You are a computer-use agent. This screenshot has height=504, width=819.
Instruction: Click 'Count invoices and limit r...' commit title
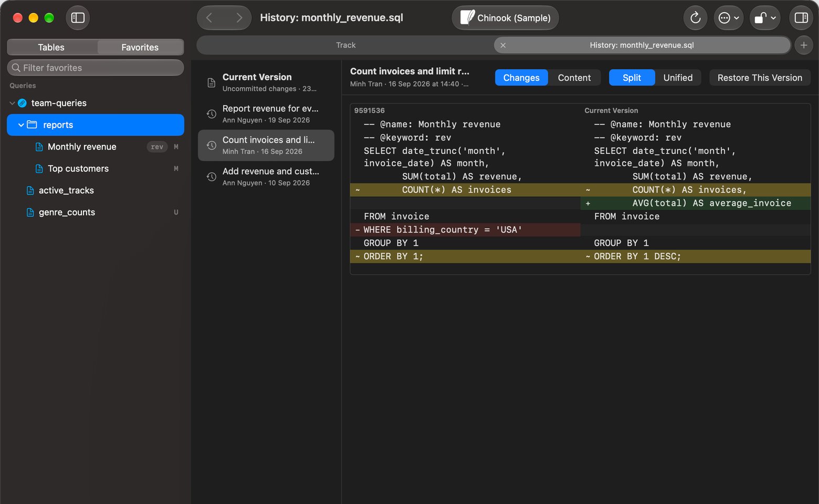409,71
